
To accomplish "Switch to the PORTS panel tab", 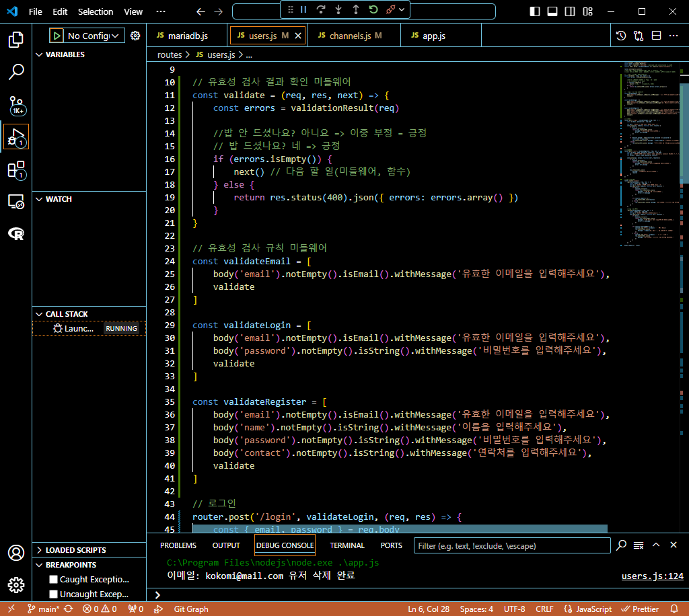I will (x=391, y=545).
